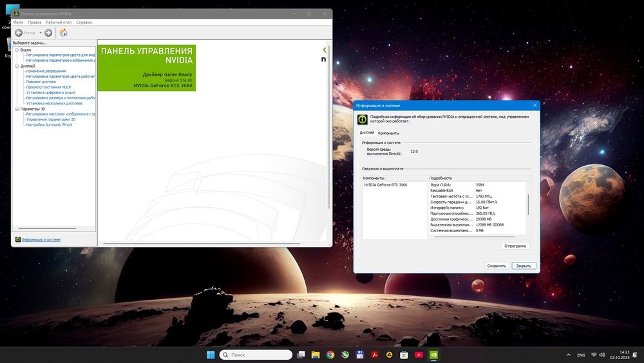Open the Рабочий стол menu
This screenshot has height=363, width=644.
(x=57, y=22)
